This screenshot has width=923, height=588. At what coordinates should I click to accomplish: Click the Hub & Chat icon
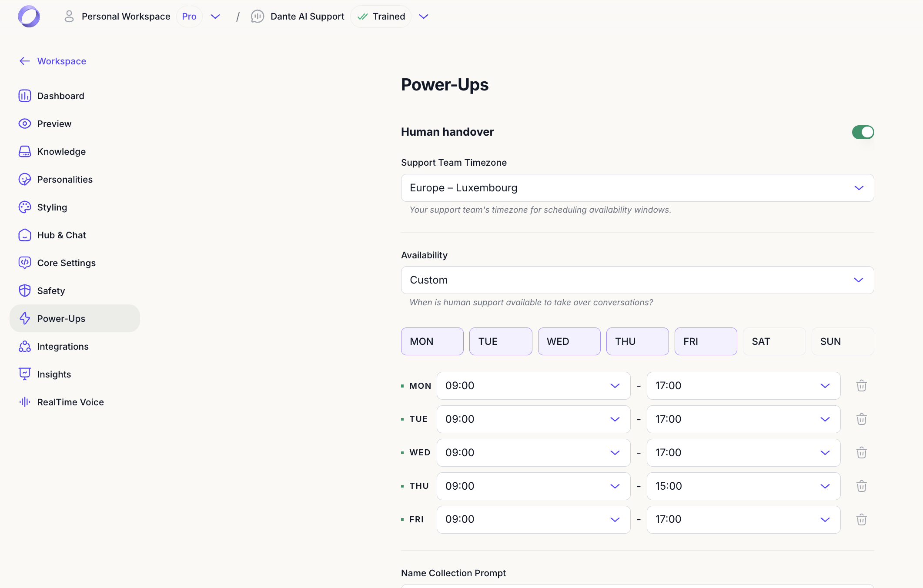click(25, 235)
